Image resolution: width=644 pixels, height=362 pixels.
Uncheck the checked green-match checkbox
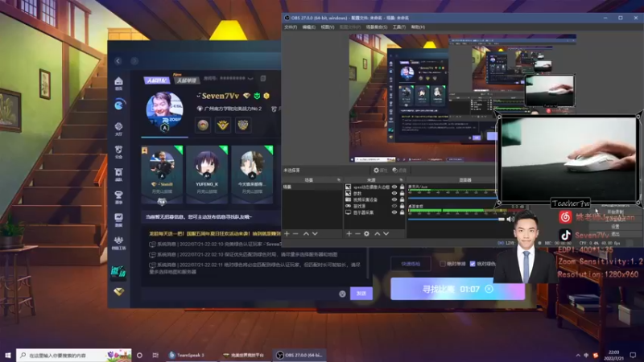pos(473,264)
